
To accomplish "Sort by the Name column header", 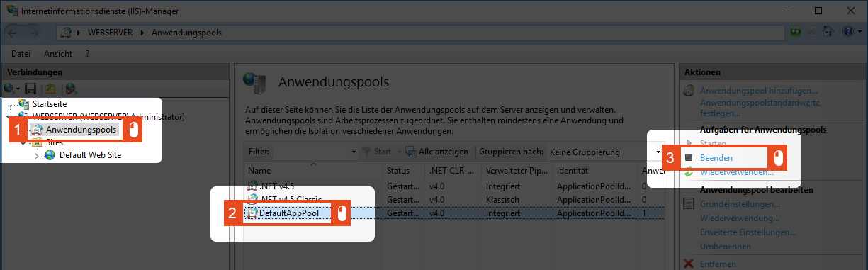I will pos(313,171).
